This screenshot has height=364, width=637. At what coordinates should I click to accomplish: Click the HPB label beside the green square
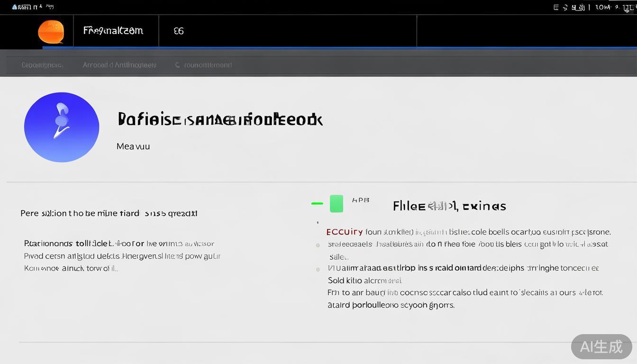(361, 200)
